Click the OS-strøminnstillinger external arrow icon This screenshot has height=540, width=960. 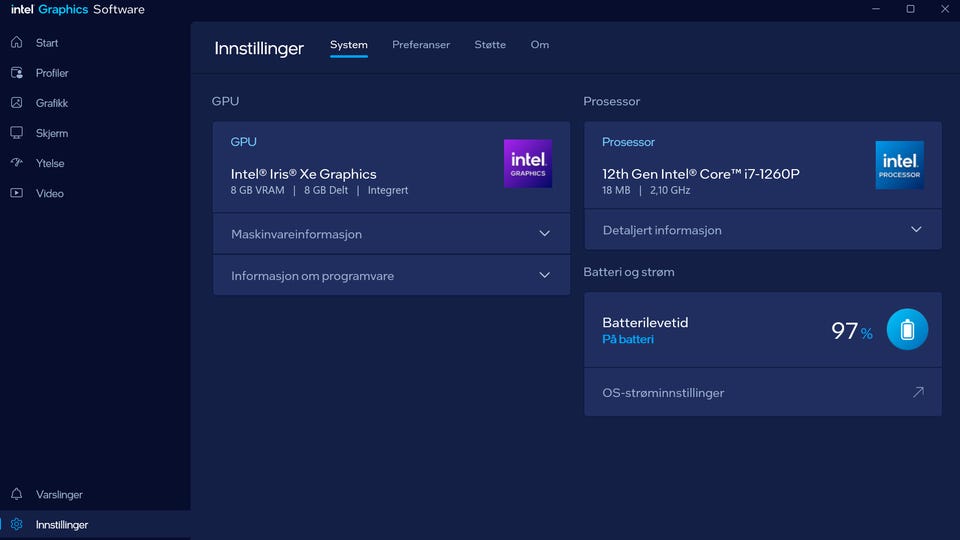(918, 392)
